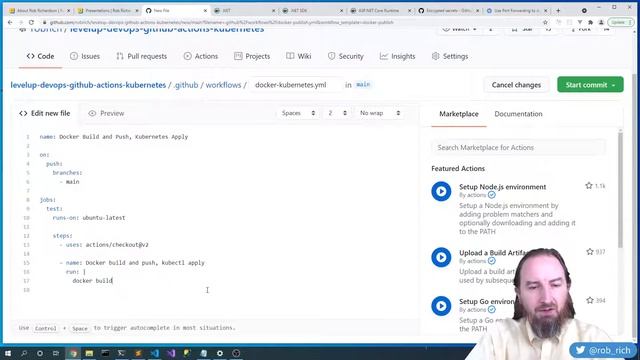Open the Setup Node.js environment action
640x360 pixels.
tap(502, 187)
